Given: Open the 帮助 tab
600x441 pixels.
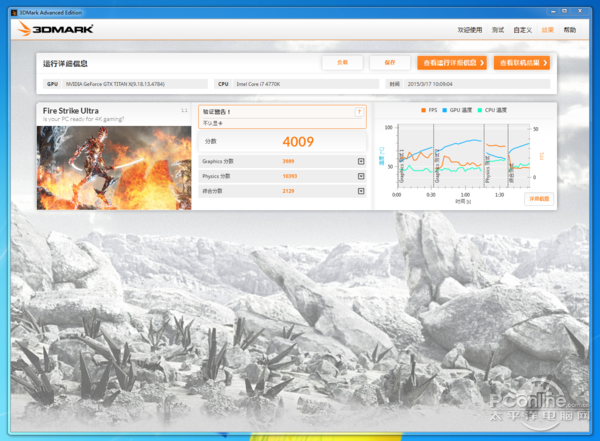Looking at the screenshot, I should (569, 30).
